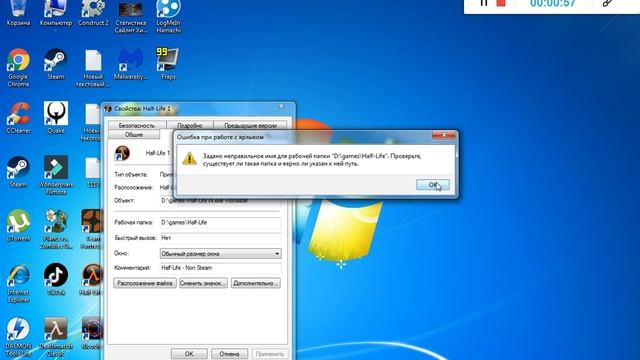640x360 pixels.
Task: Select the Internet Explorer desktop shortcut
Action: click(x=18, y=283)
